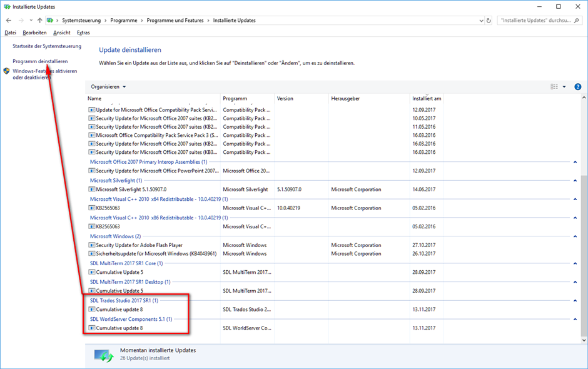Click the Microsoft Windows (2) group header
Image resolution: width=588 pixels, height=369 pixels.
[x=116, y=236]
